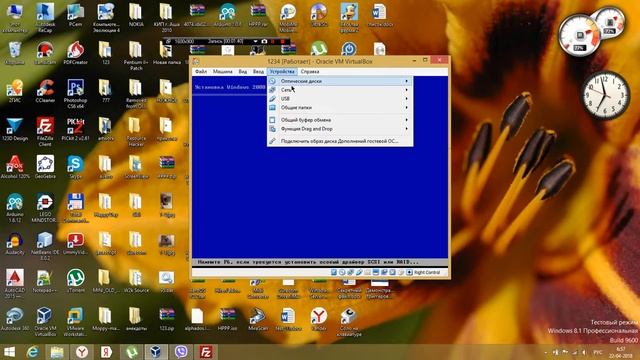
Task: Switch to FileZilla on taskbar
Action: pos(205,352)
